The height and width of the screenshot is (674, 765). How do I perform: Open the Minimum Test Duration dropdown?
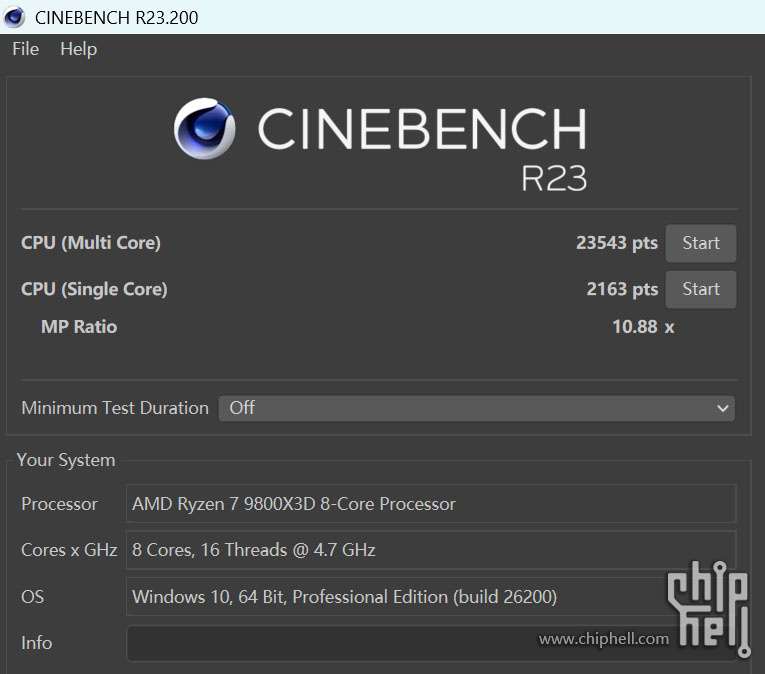tap(476, 408)
